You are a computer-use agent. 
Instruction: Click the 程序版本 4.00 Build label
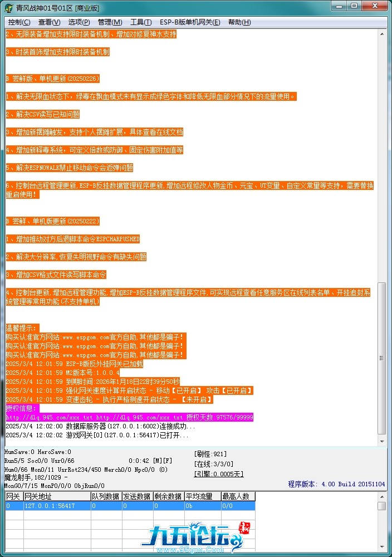336,484
